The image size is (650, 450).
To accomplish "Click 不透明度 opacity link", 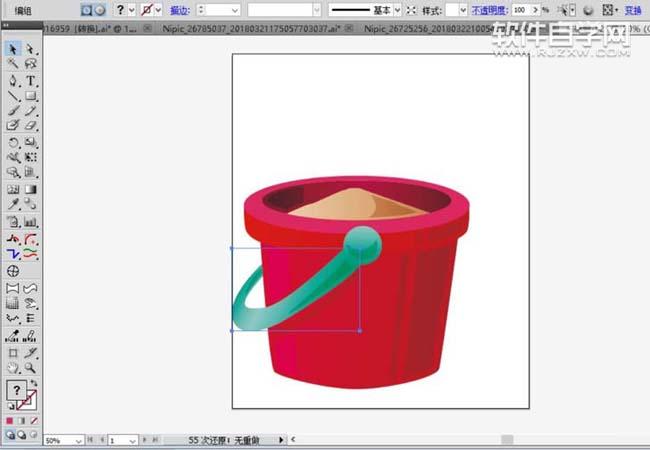I will tap(490, 10).
